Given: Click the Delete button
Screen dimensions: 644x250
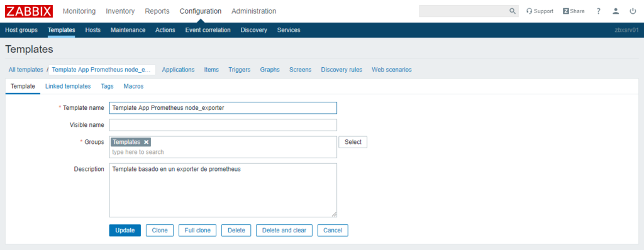Looking at the screenshot, I should click(x=236, y=231).
